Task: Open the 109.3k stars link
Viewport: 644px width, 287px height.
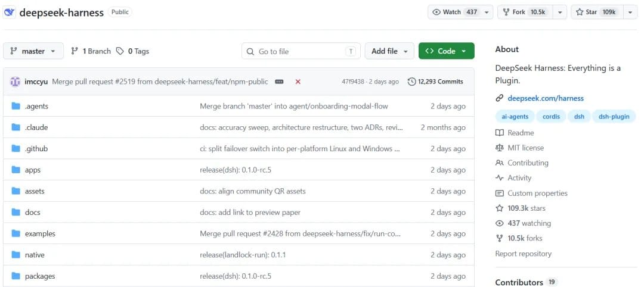Action: pos(527,208)
